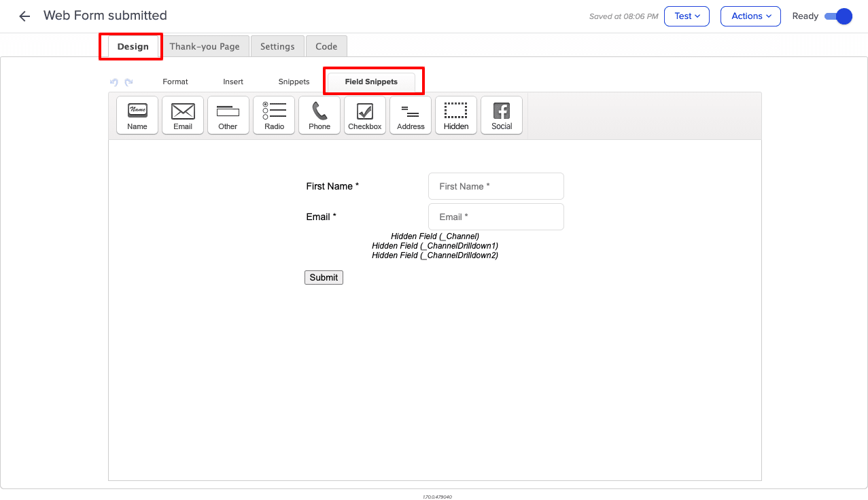The width and height of the screenshot is (868, 500).
Task: Add a Checkbox field snippet
Action: coord(364,115)
